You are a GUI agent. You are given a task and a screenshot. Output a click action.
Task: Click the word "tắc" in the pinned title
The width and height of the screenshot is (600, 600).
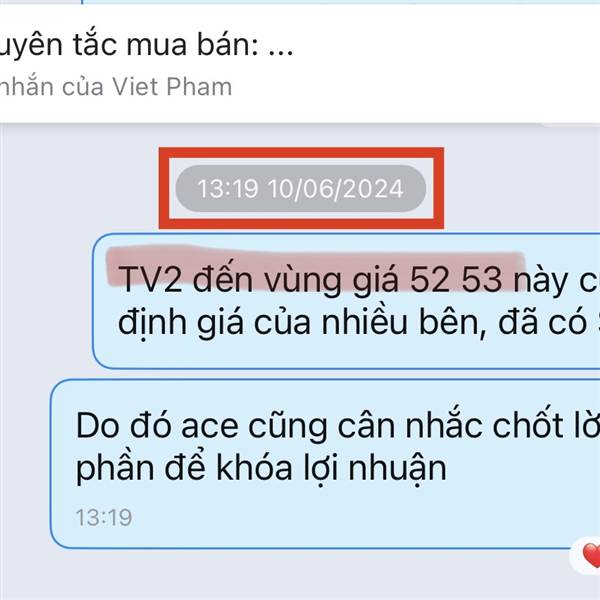pos(96,45)
